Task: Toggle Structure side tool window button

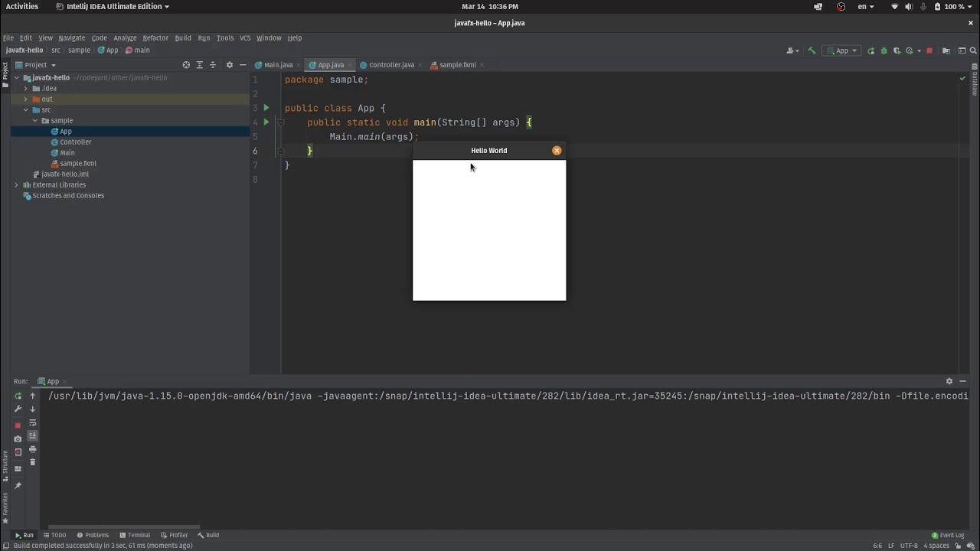Action: click(5, 466)
